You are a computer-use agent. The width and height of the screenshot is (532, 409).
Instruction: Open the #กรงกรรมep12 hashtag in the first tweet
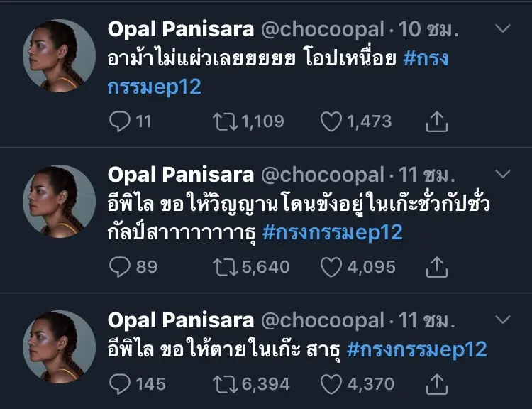point(426,58)
